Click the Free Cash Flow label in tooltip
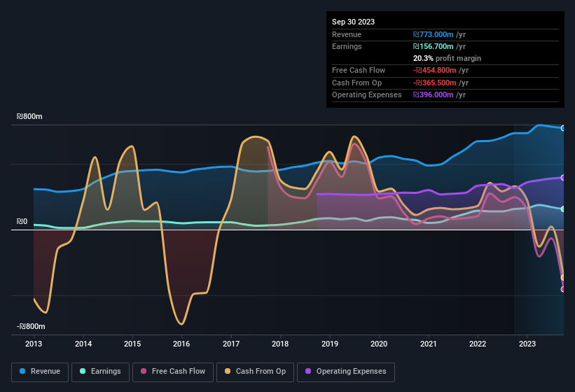Viewport: 575px width, 392px height. (x=359, y=70)
